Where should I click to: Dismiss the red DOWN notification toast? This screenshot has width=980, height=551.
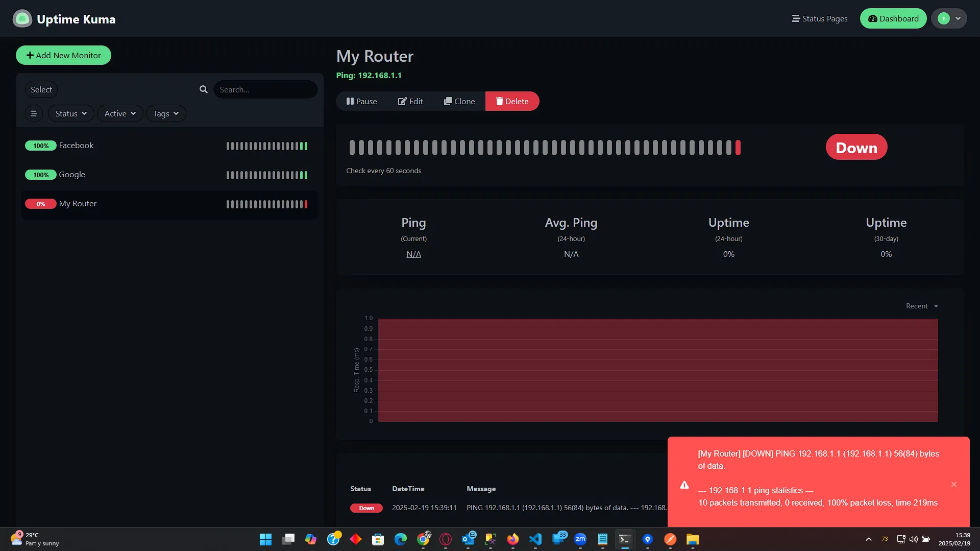(x=953, y=484)
